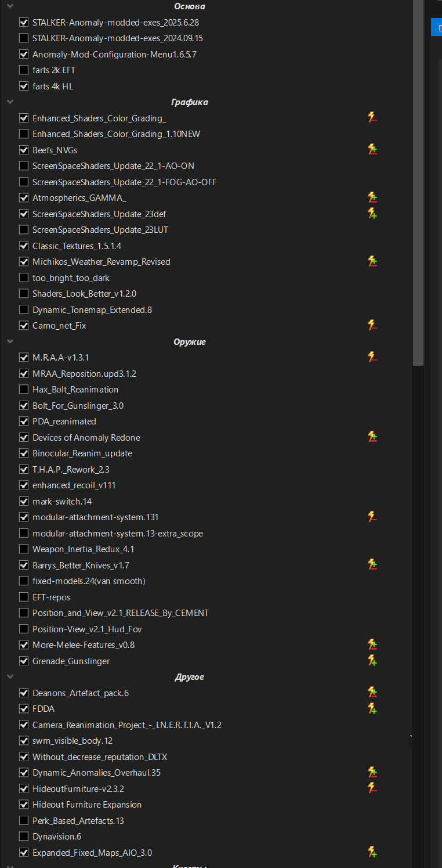Image resolution: width=442 pixels, height=868 pixels.
Task: Select Bolt_For_Gunslinger_3.0 mod name
Action: click(78, 405)
